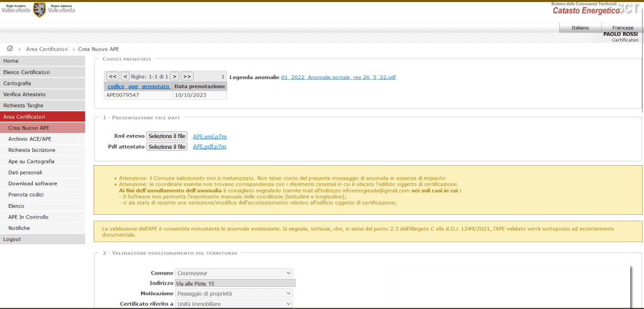The height and width of the screenshot is (309, 644).
Task: Log out via Logout menu item
Action: click(43, 239)
